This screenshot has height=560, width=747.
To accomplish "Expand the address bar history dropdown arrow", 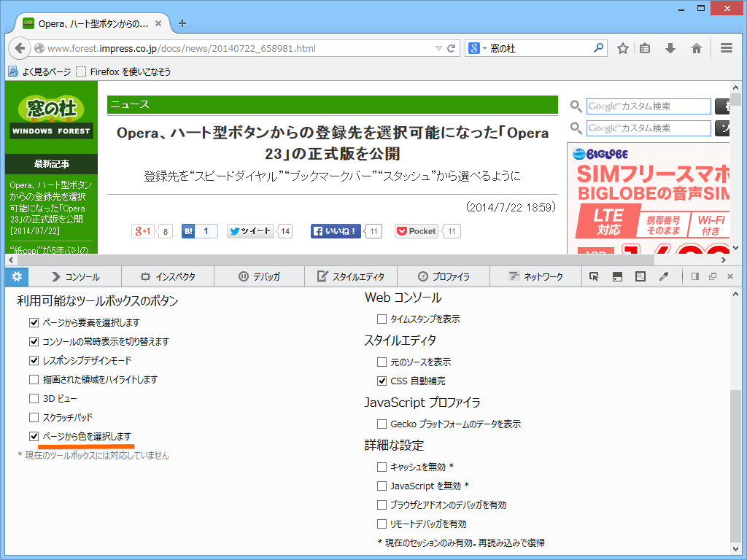I will (438, 48).
